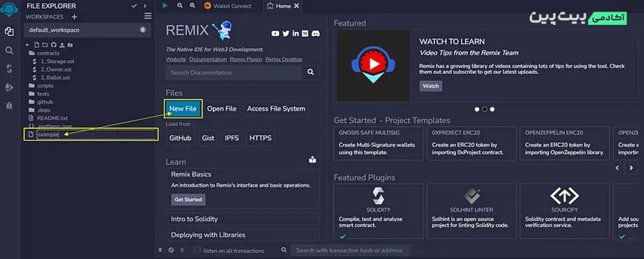The height and width of the screenshot is (259, 644).
Task: Click the clear transactions icon in terminal bar
Action: click(x=171, y=250)
